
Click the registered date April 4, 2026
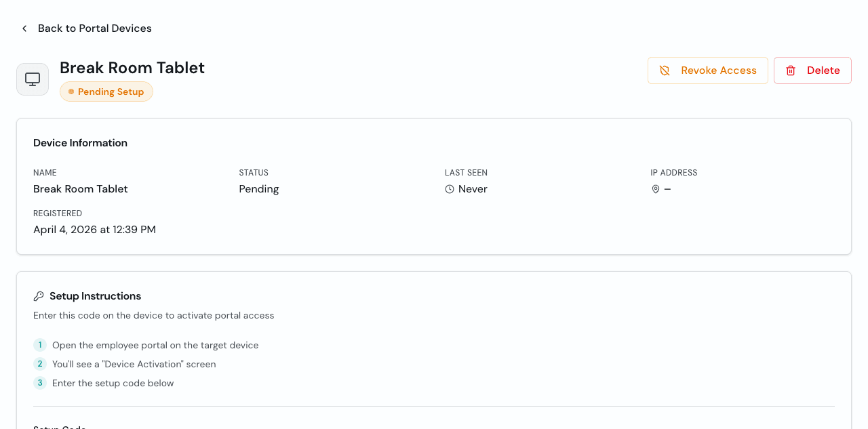pyautogui.click(x=94, y=229)
